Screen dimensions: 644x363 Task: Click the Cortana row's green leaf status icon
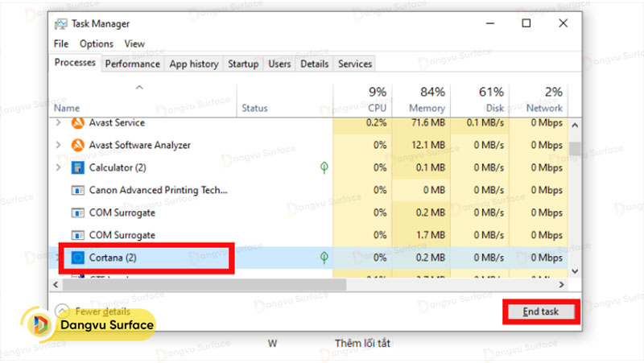[x=324, y=258]
